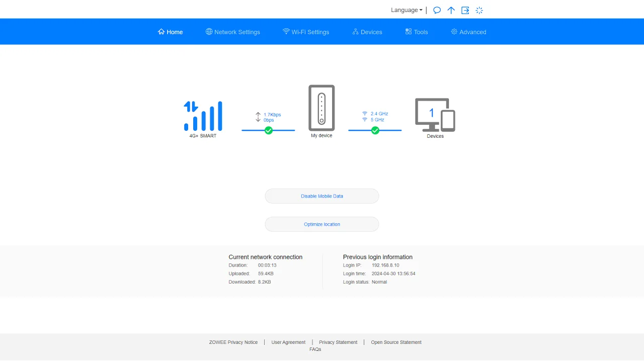Click the Uploaded value 59.4KB

[266, 274]
